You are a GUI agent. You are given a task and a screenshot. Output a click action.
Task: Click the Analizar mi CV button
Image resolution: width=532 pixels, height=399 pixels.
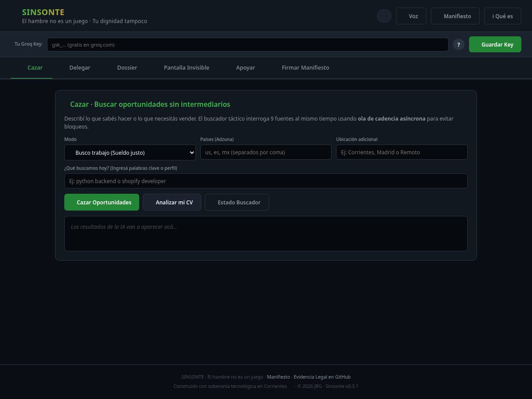click(172, 202)
